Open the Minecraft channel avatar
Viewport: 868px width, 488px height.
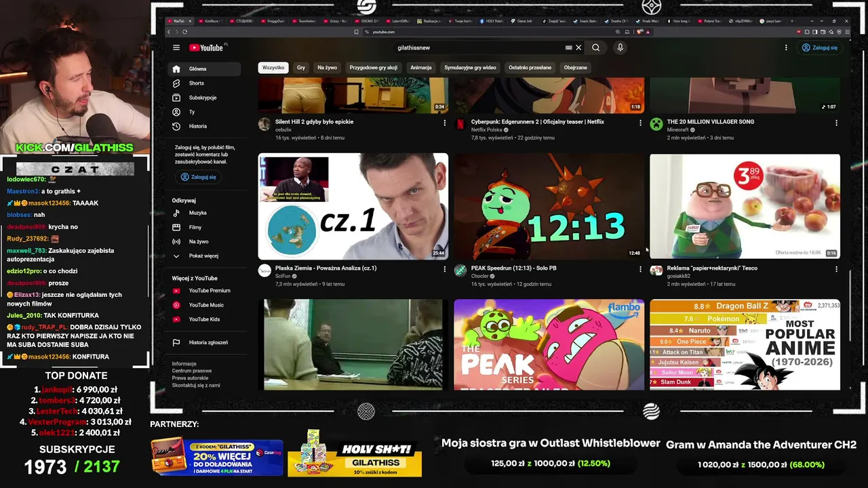click(x=656, y=124)
